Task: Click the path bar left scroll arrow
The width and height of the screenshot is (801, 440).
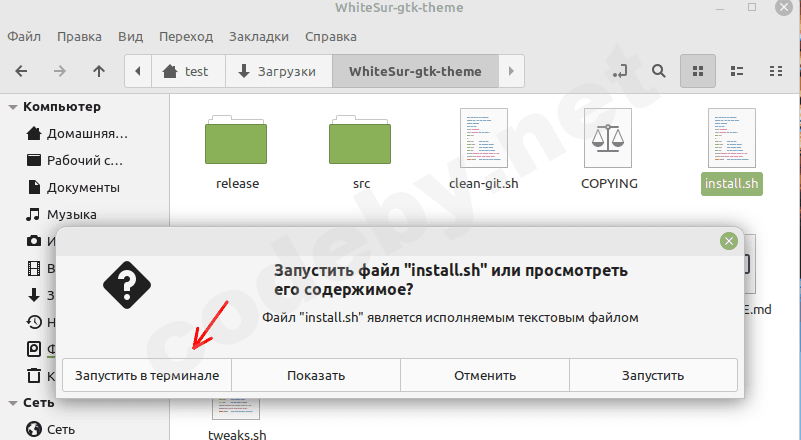Action: [x=138, y=71]
